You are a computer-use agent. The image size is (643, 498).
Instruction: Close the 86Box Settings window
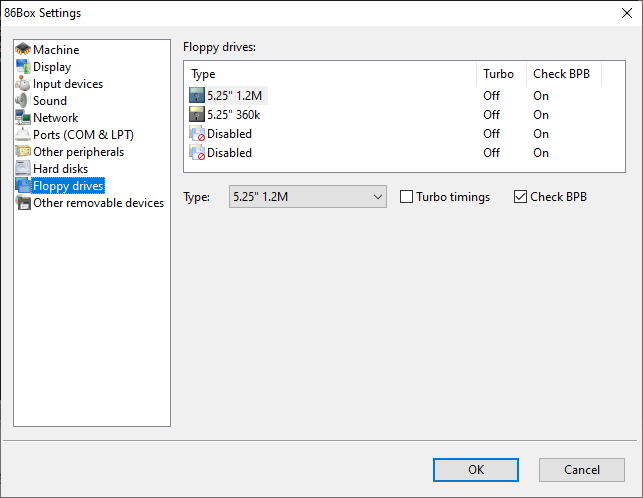click(x=627, y=13)
